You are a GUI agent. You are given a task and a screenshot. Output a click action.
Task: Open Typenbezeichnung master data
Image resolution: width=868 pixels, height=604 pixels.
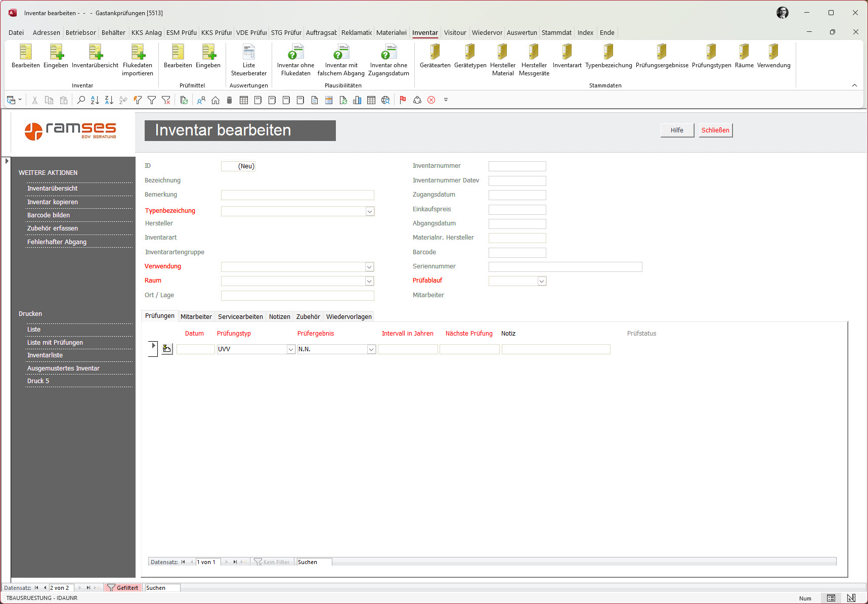[609, 56]
